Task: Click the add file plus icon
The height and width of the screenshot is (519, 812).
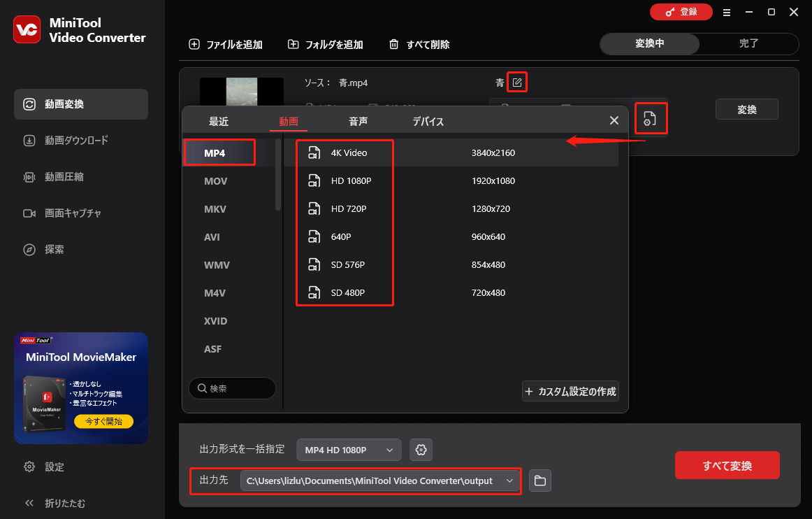Action: tap(194, 44)
